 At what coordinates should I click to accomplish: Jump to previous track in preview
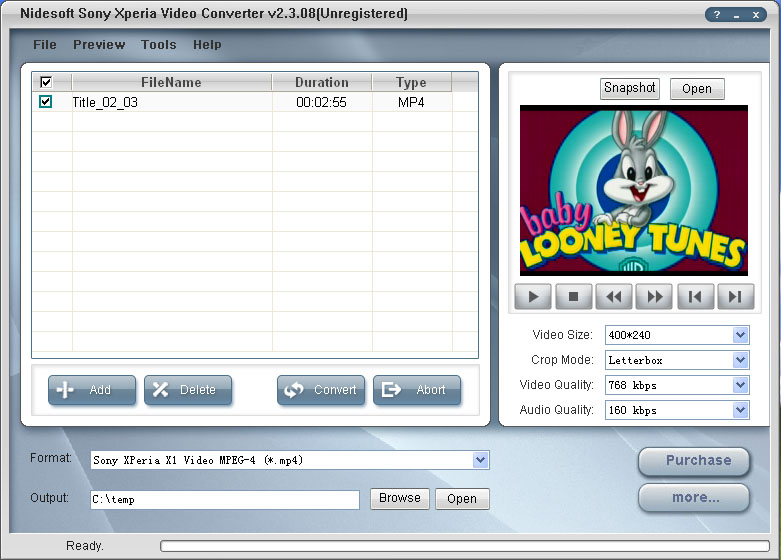pos(695,296)
